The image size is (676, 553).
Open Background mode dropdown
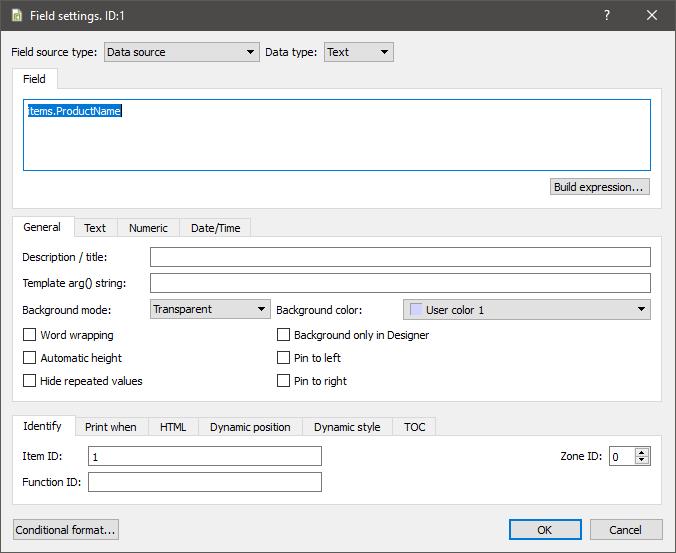point(210,310)
